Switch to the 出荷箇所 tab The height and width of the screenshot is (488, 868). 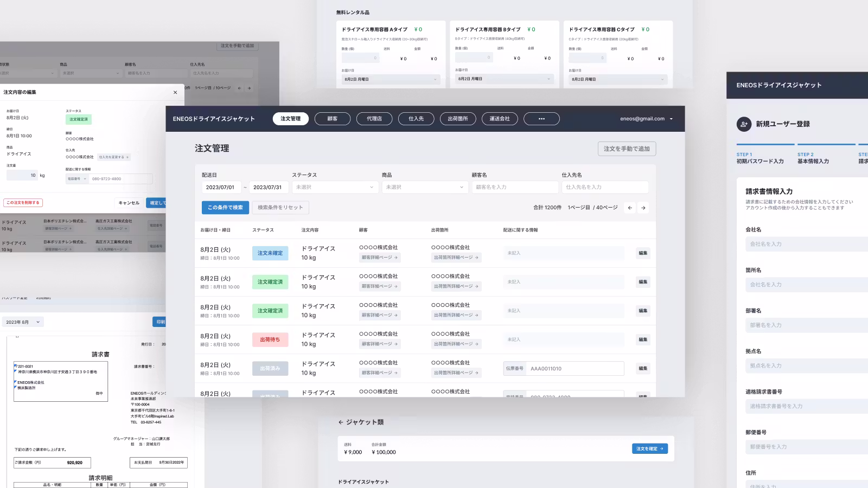458,119
